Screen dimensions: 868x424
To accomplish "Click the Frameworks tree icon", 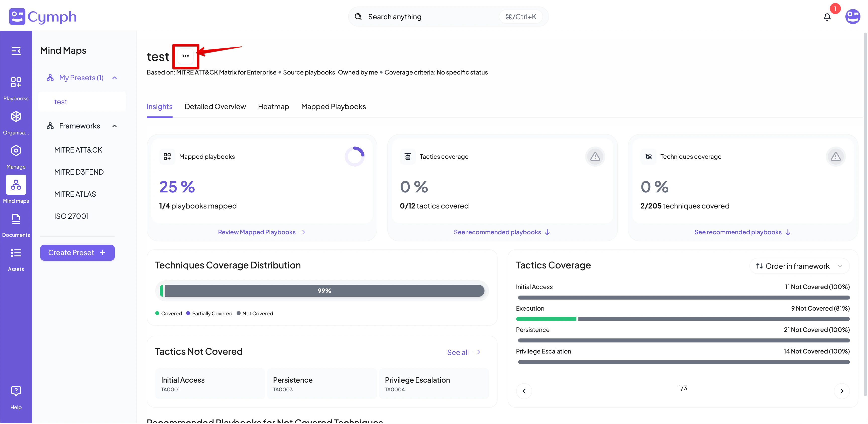I will pyautogui.click(x=50, y=126).
